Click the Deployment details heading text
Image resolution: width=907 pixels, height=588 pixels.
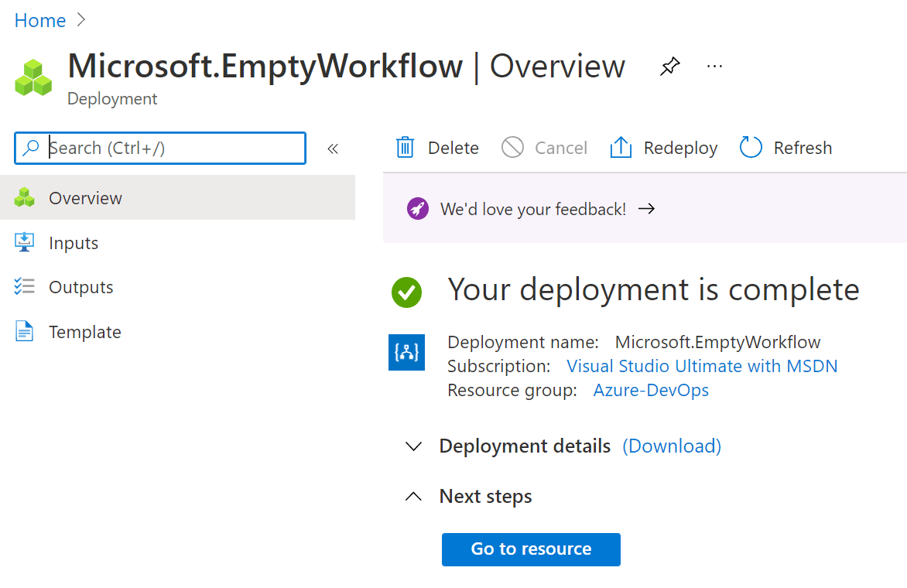click(x=525, y=446)
